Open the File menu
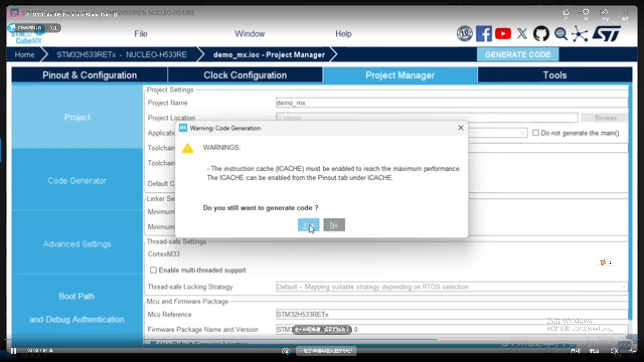 click(141, 34)
